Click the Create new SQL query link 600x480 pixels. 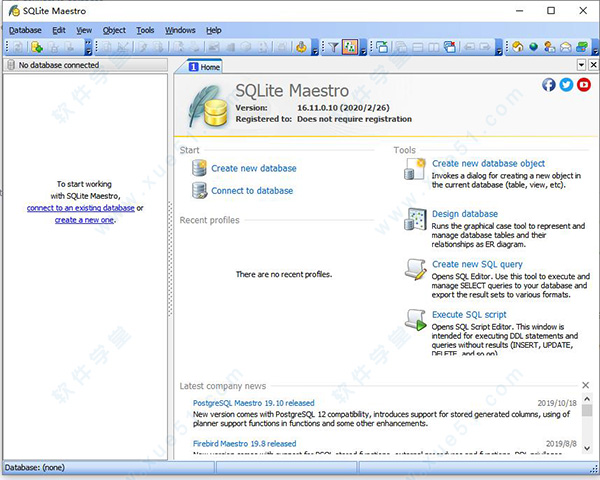point(477,264)
